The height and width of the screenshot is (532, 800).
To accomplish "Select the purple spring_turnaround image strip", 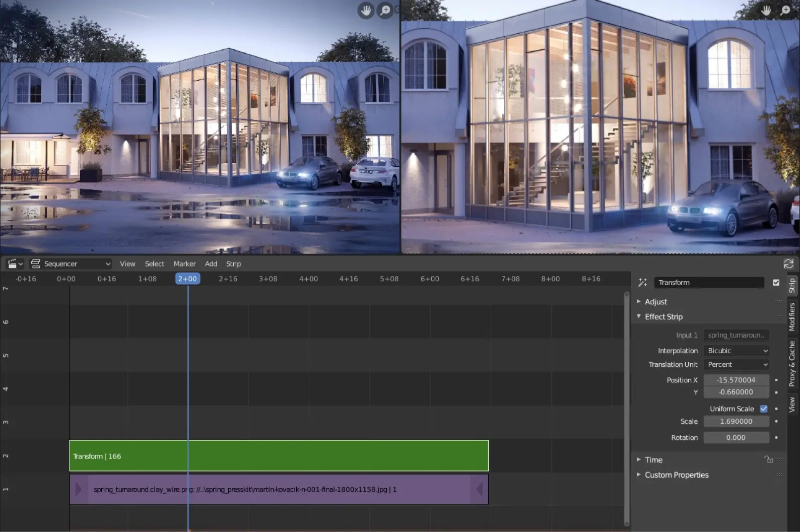I will pos(279,489).
